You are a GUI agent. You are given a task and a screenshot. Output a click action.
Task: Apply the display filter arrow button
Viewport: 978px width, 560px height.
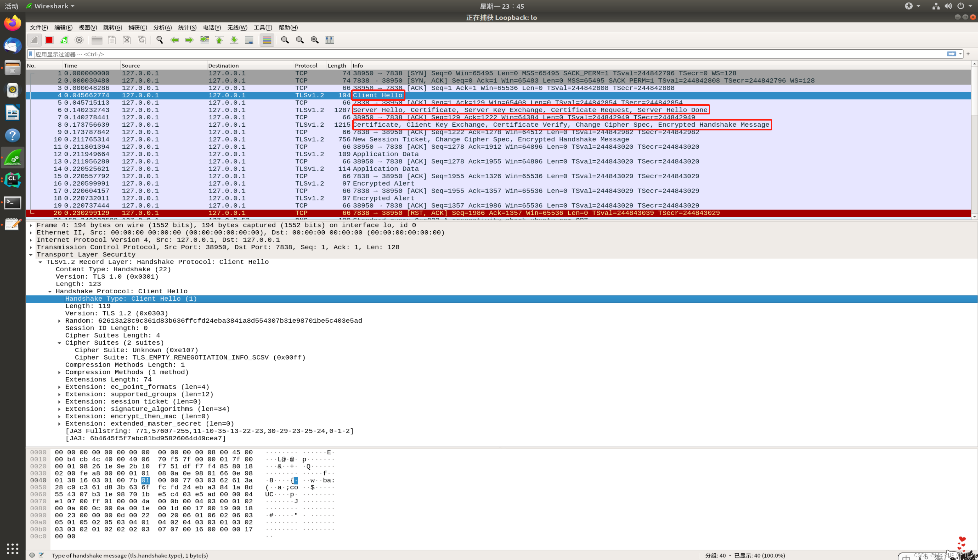tap(951, 54)
